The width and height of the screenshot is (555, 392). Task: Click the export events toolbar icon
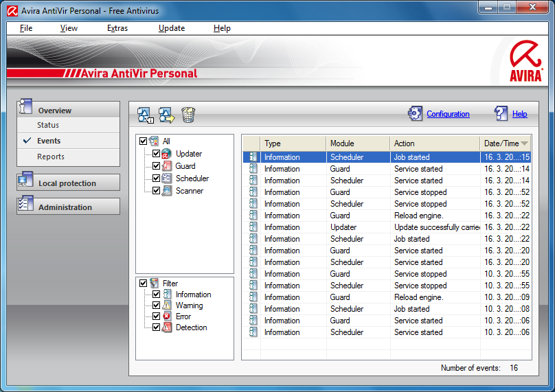point(166,115)
